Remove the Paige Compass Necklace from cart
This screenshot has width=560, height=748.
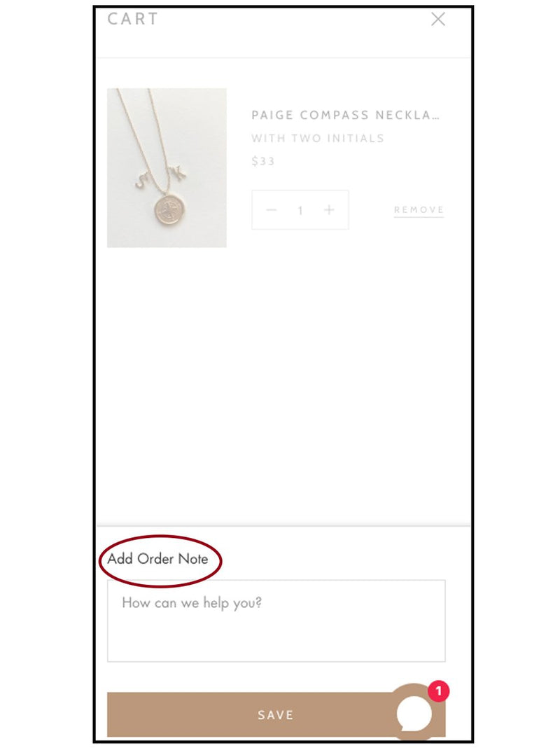click(419, 210)
